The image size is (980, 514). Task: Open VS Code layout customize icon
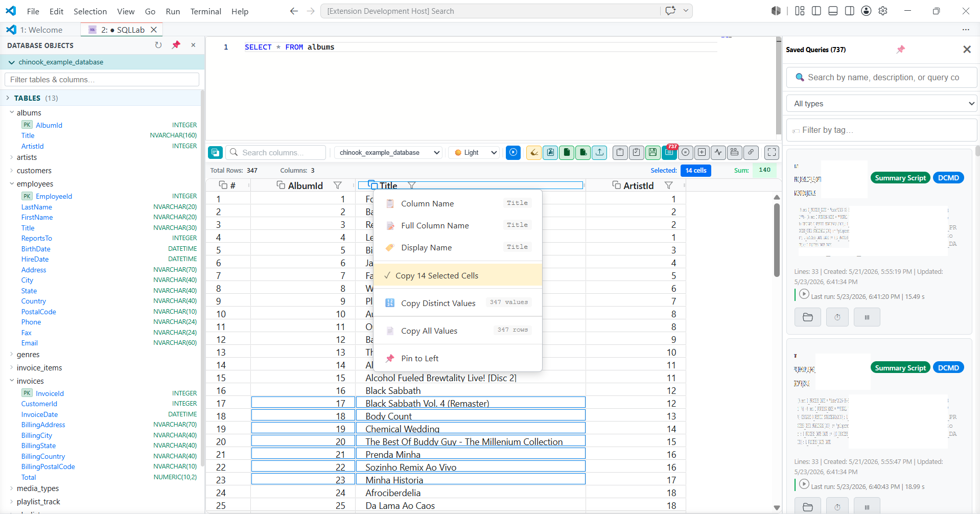click(x=800, y=11)
